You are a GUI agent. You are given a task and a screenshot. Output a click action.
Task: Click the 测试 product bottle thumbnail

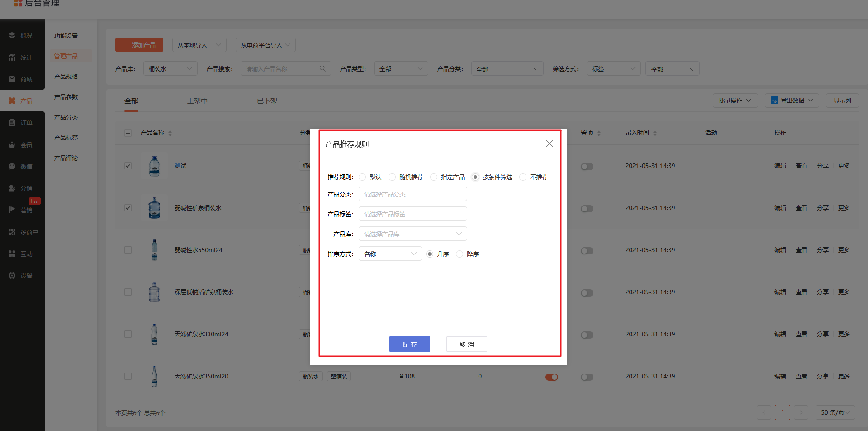(154, 166)
